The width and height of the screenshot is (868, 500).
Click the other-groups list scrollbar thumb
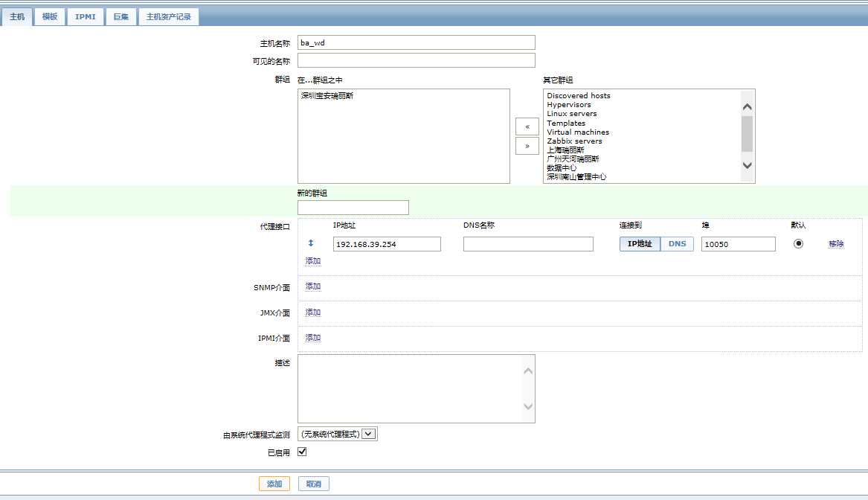(x=747, y=133)
